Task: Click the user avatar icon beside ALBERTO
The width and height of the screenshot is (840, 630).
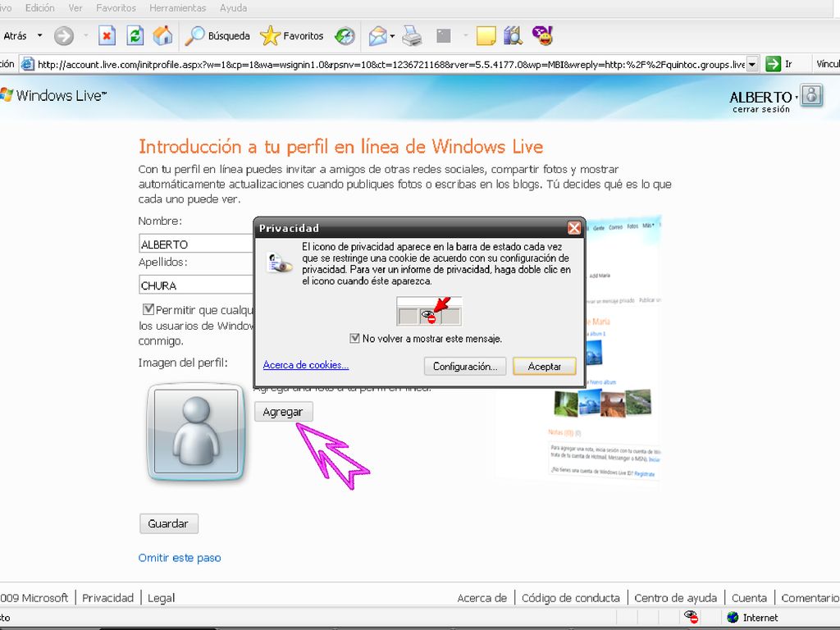Action: 811,96
